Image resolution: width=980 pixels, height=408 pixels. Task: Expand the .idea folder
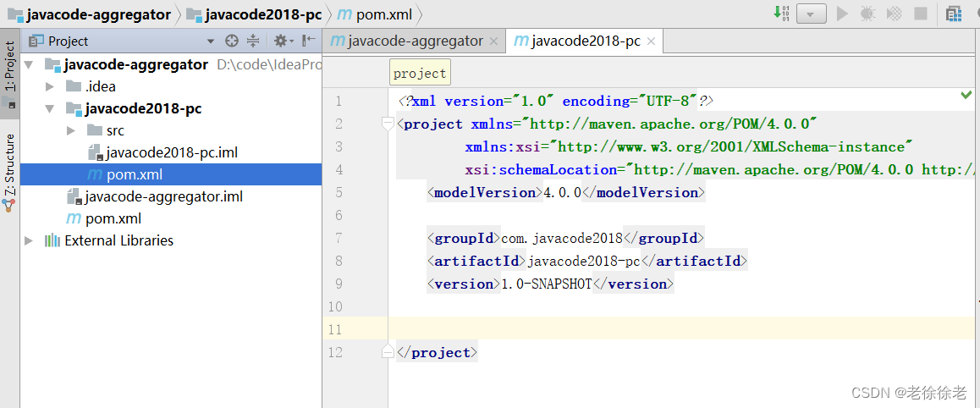click(51, 86)
